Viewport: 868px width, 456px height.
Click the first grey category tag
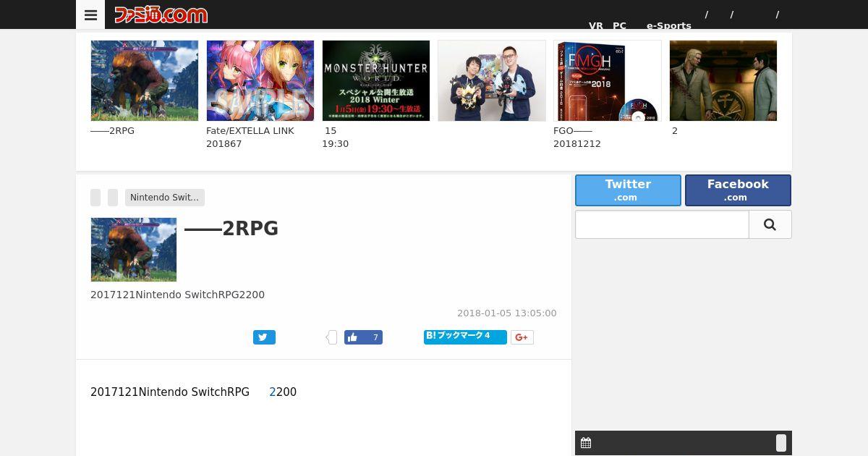coord(95,198)
